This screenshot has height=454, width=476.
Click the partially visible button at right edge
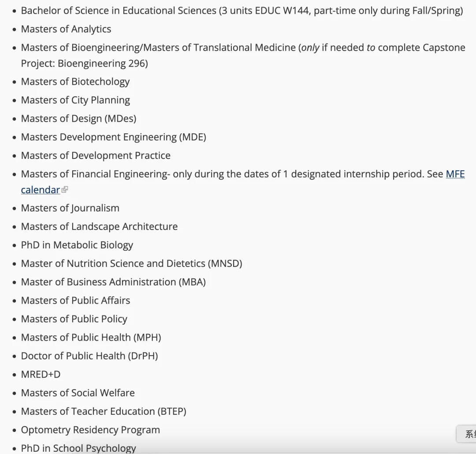click(x=467, y=434)
